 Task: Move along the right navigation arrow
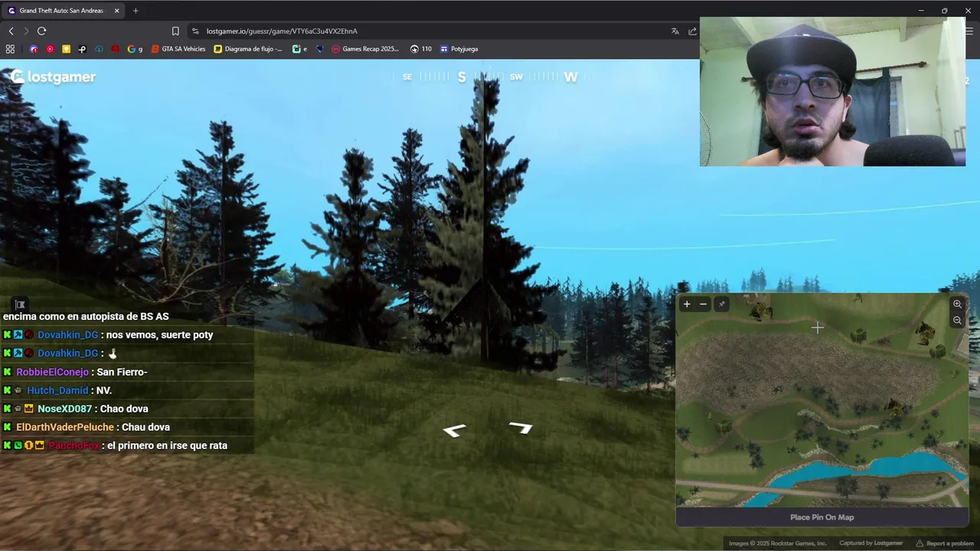click(x=521, y=427)
